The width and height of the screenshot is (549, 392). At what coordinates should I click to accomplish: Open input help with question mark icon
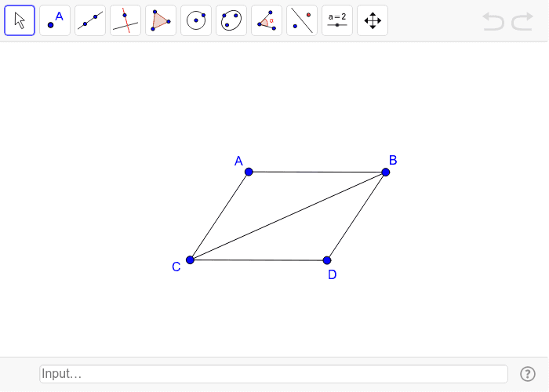[x=528, y=374]
